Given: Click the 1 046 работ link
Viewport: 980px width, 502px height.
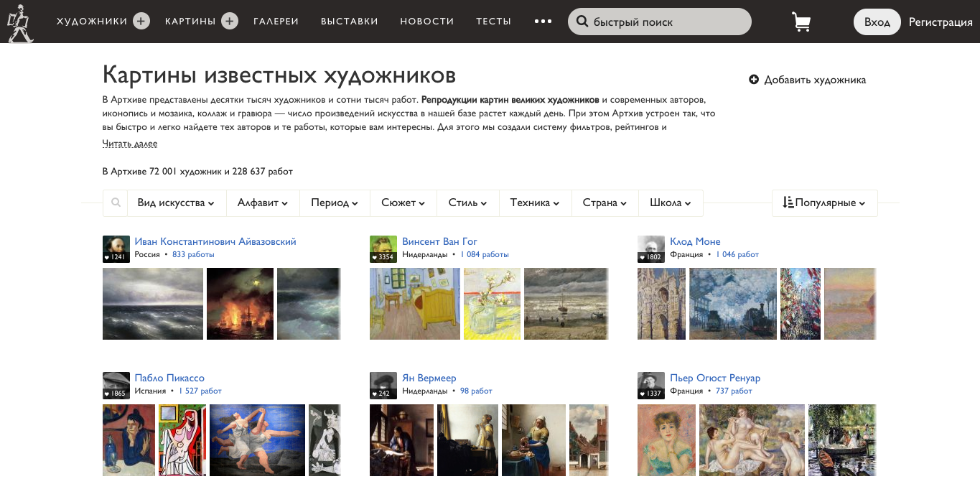Looking at the screenshot, I should point(737,254).
